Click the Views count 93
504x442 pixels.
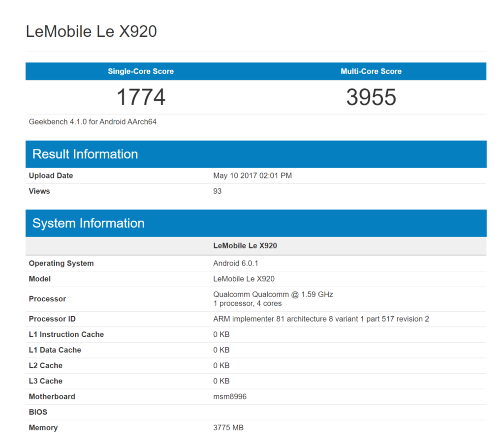click(x=217, y=191)
